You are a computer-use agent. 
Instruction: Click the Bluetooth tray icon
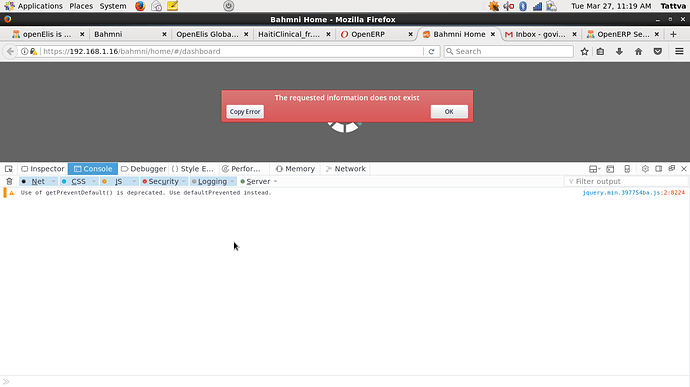click(523, 6)
